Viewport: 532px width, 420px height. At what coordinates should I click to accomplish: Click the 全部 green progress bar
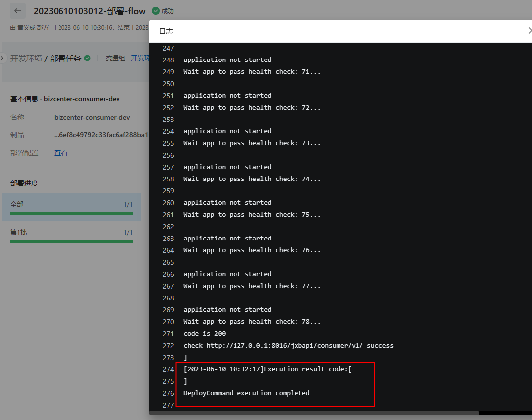coord(71,214)
